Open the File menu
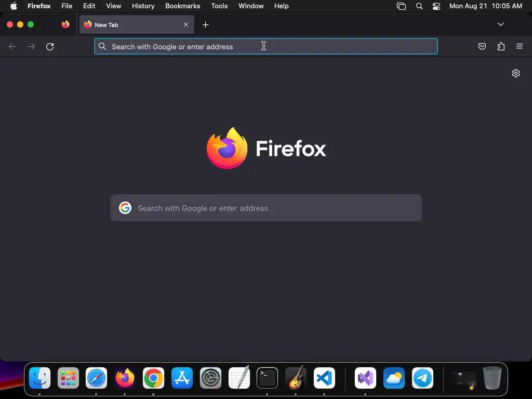The image size is (532, 399). [67, 6]
